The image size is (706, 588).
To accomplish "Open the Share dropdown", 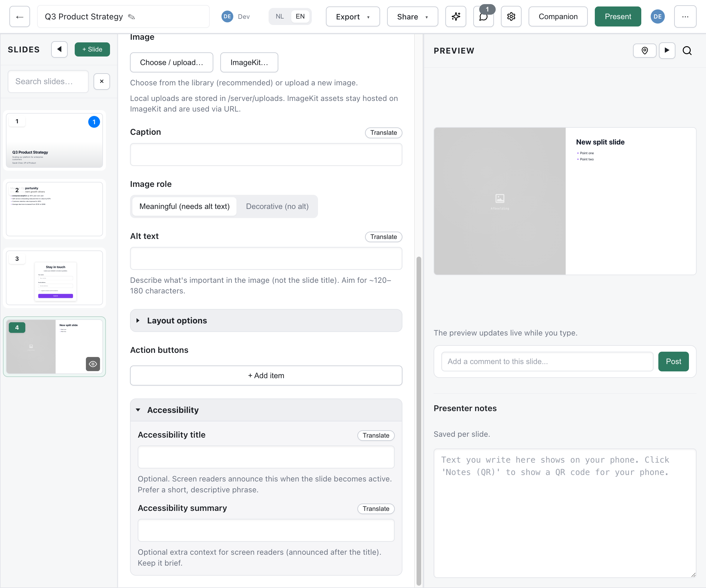I will (x=412, y=16).
